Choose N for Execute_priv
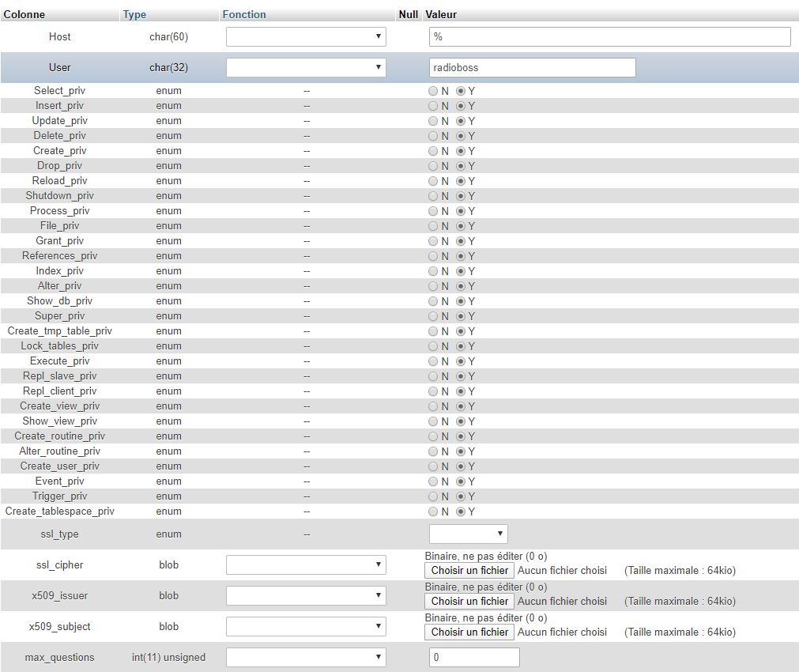This screenshot has width=799, height=672. coord(433,361)
